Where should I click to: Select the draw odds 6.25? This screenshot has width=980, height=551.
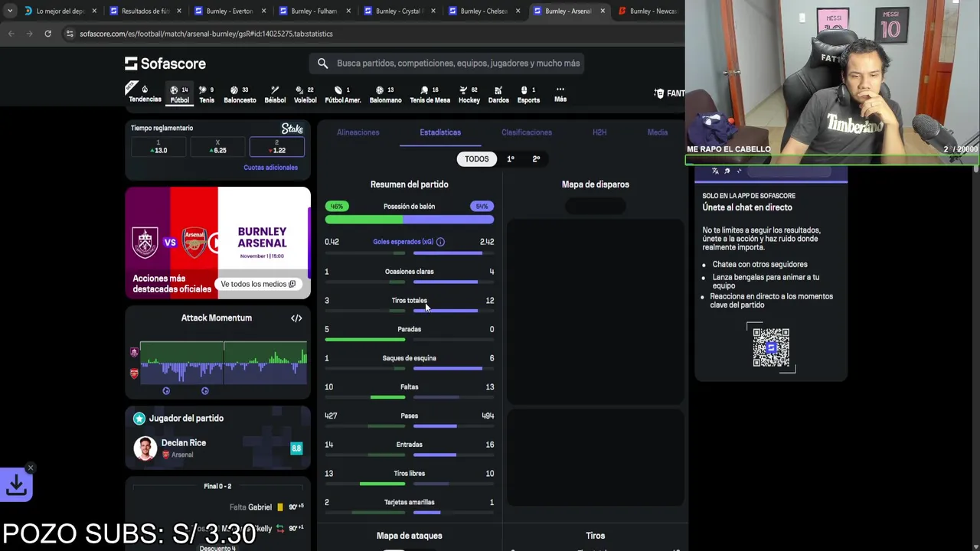218,147
